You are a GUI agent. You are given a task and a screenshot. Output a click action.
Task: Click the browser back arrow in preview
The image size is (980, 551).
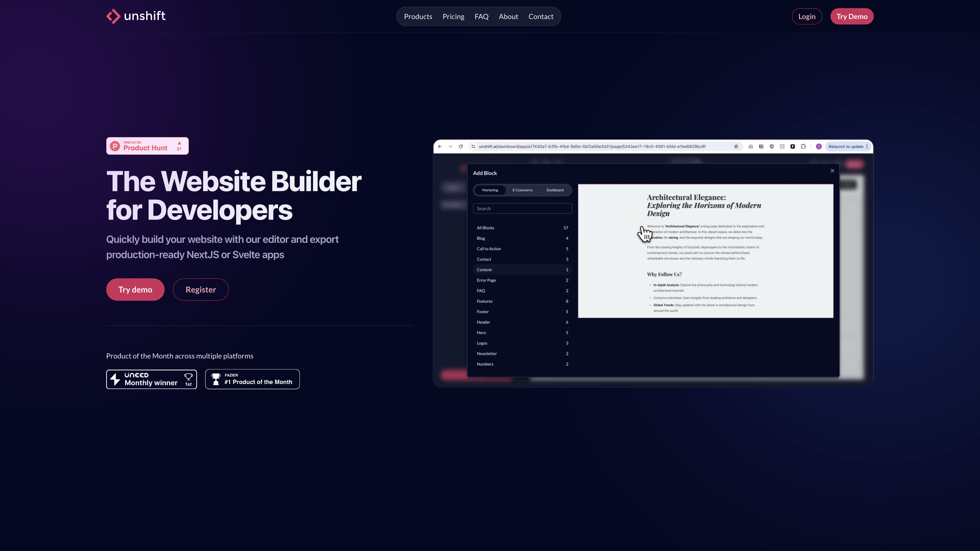click(x=440, y=146)
